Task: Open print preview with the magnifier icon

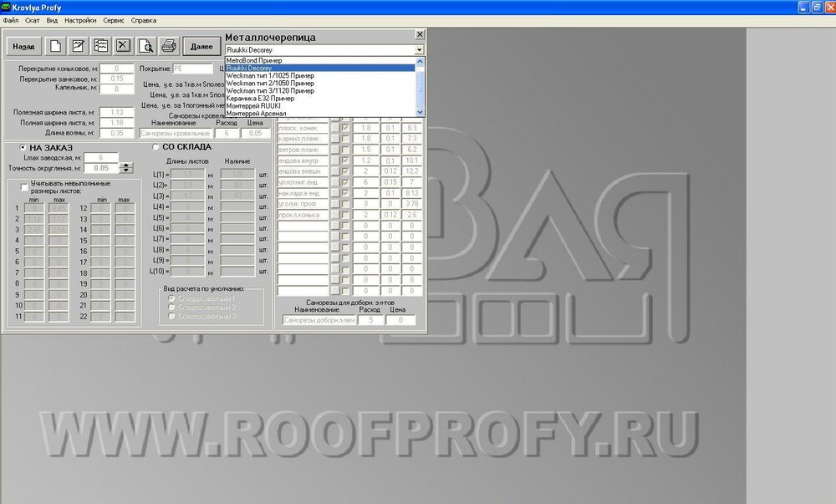Action: tap(146, 46)
